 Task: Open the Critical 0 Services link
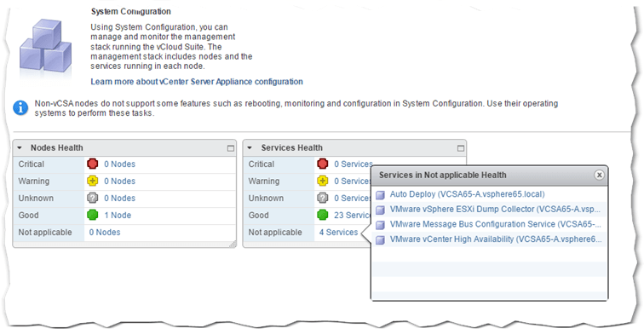point(354,164)
